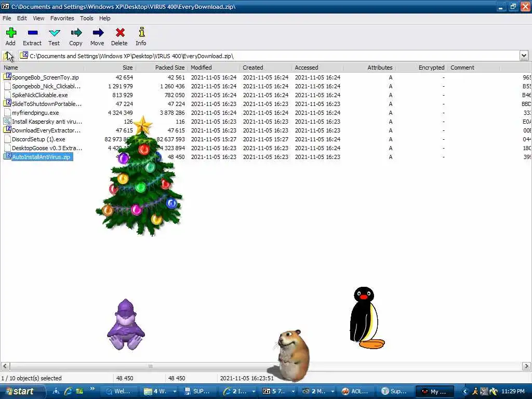Image resolution: width=532 pixels, height=399 pixels.
Task: Open the View menu
Action: pos(38,18)
